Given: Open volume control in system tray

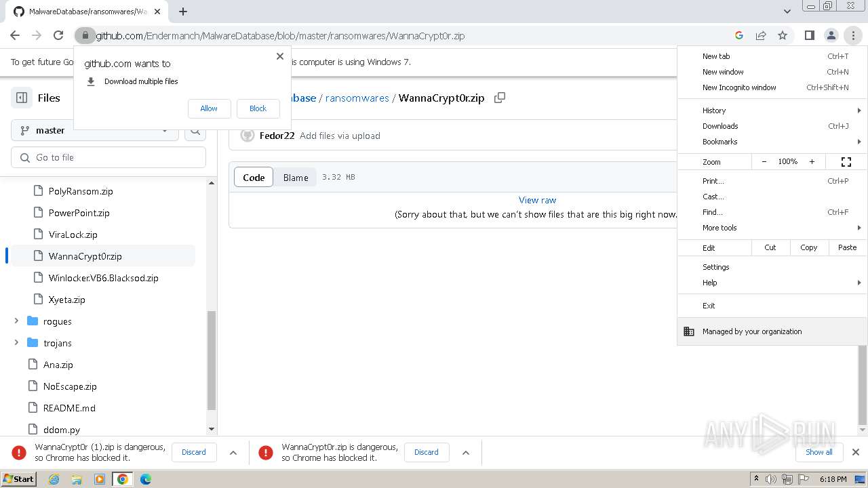Looking at the screenshot, I should pos(771,479).
